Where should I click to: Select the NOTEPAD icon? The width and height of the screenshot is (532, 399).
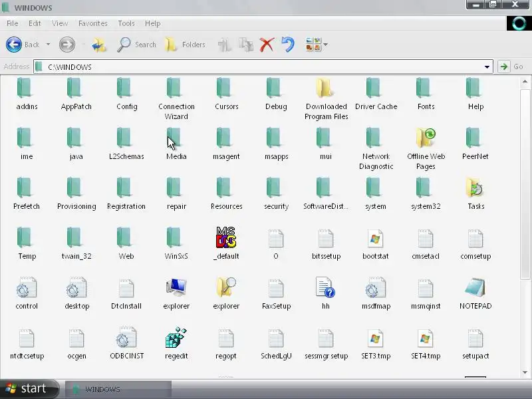tap(475, 288)
